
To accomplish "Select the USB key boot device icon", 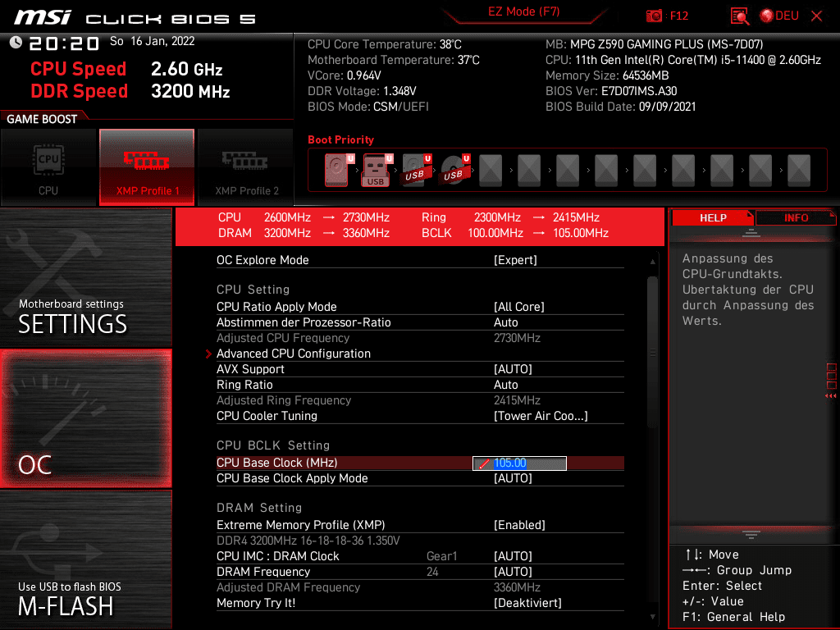I will click(377, 170).
